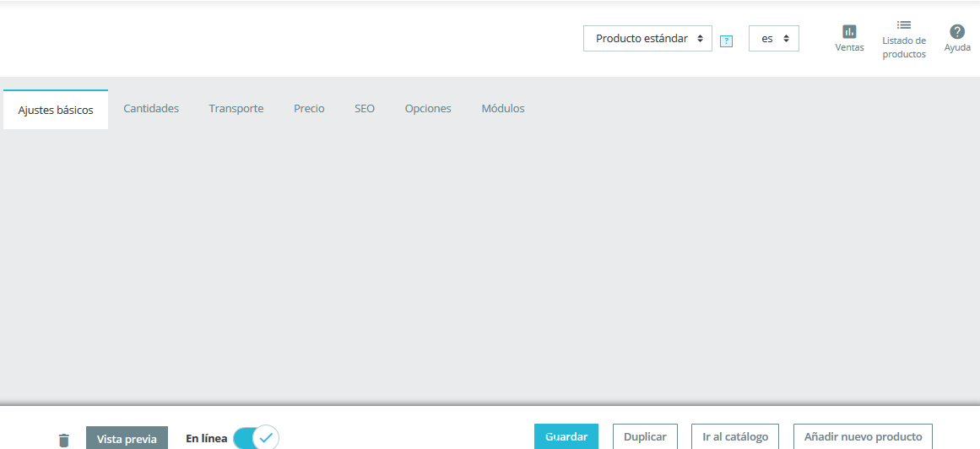Open the Ayuda help icon

coord(957,32)
